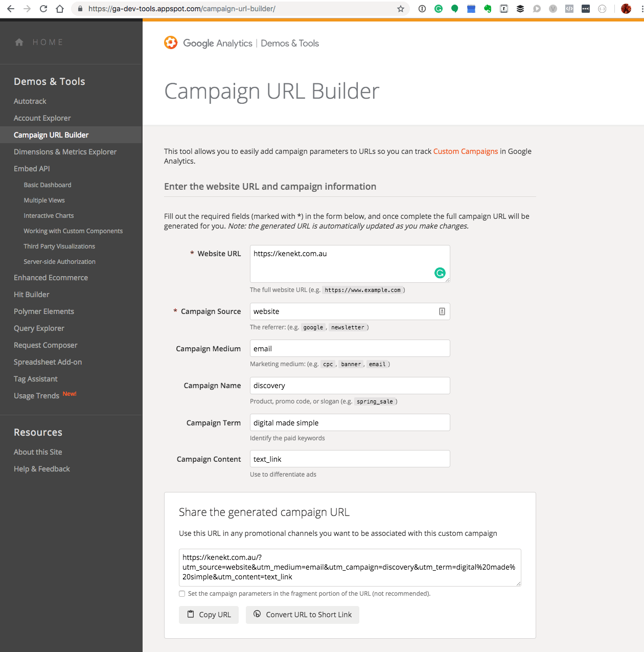The height and width of the screenshot is (652, 644).
Task: Open the Hit Builder tool
Action: [x=32, y=295]
